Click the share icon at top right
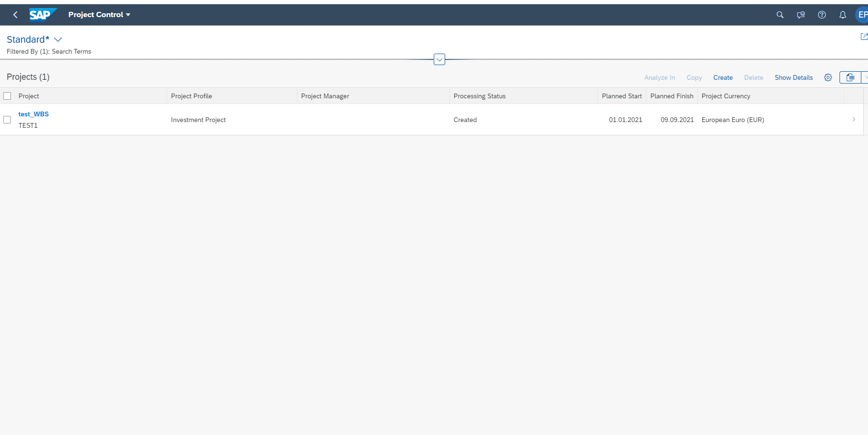This screenshot has width=868, height=435. [x=864, y=37]
